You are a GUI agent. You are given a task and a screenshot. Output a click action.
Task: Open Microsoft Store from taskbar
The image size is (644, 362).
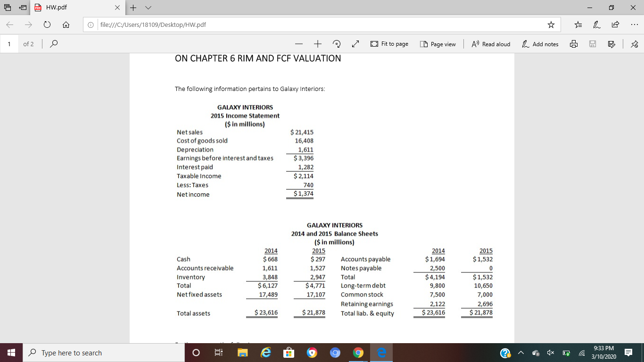pyautogui.click(x=288, y=353)
